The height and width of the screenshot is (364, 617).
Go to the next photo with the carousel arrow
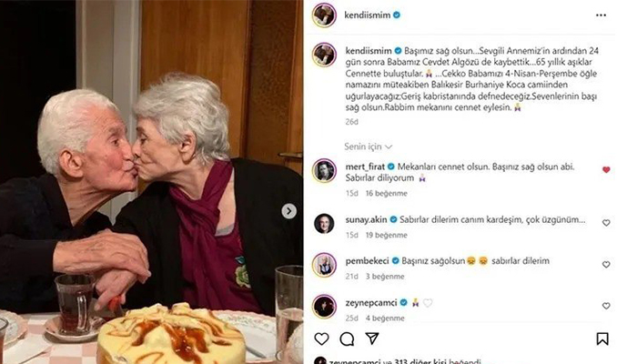pos(289,211)
